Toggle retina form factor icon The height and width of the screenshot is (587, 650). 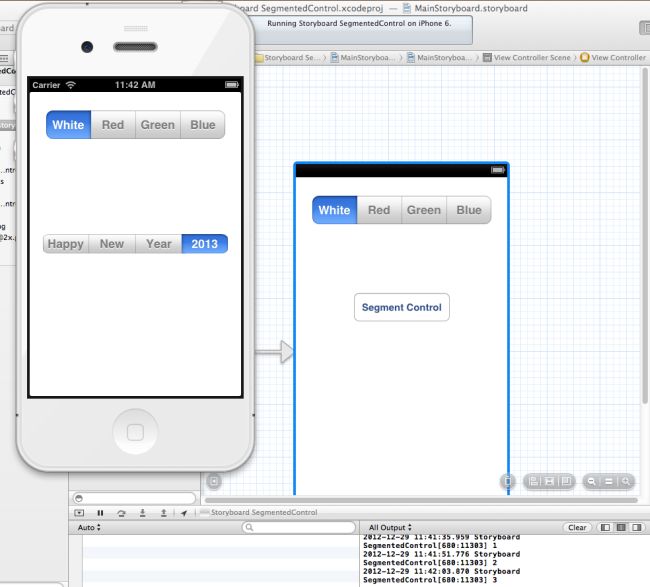(x=508, y=481)
